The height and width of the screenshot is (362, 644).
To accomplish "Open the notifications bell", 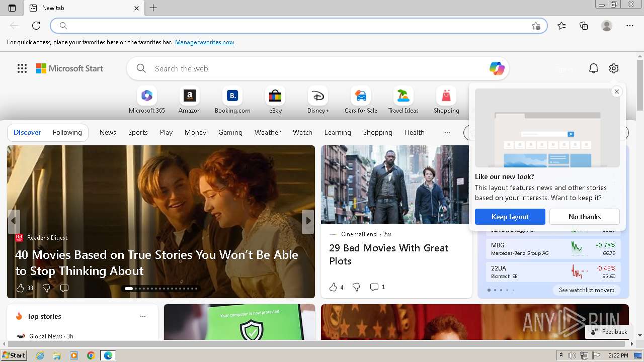I will pyautogui.click(x=594, y=68).
